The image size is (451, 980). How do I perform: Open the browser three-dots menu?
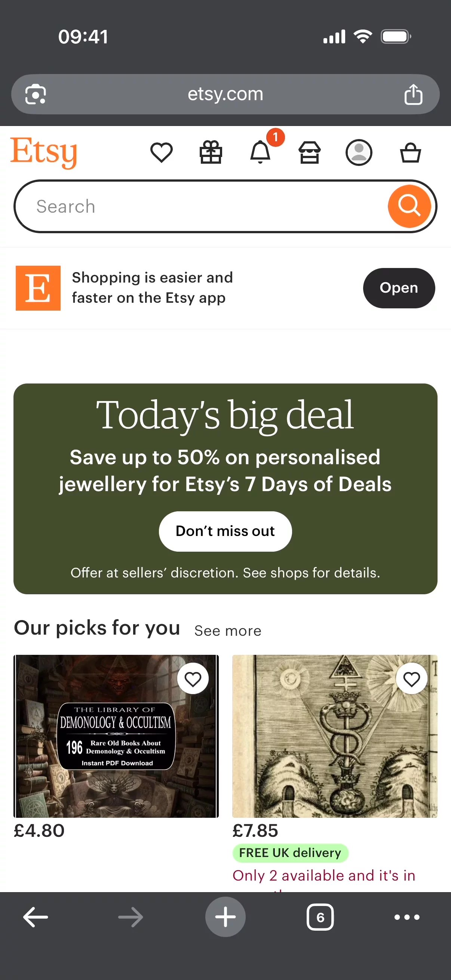[x=407, y=917]
